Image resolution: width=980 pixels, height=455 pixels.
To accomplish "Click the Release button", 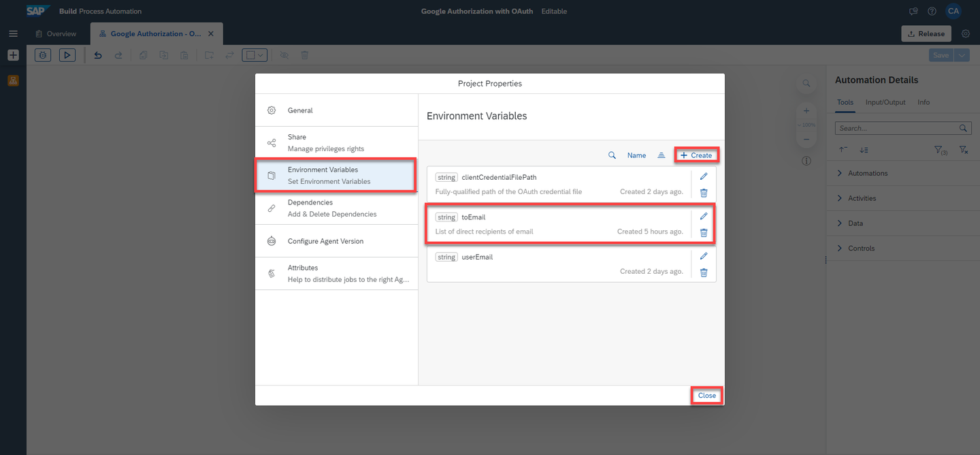I will point(926,33).
